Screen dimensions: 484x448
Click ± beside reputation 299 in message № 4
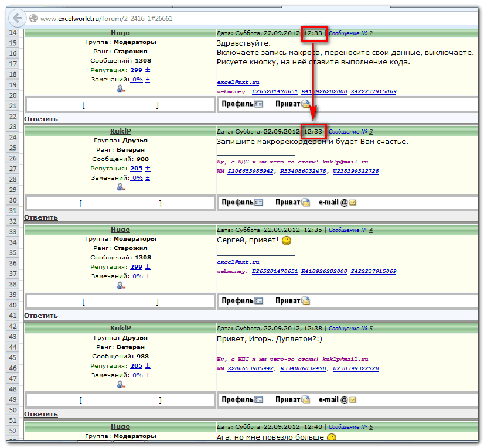148,267
